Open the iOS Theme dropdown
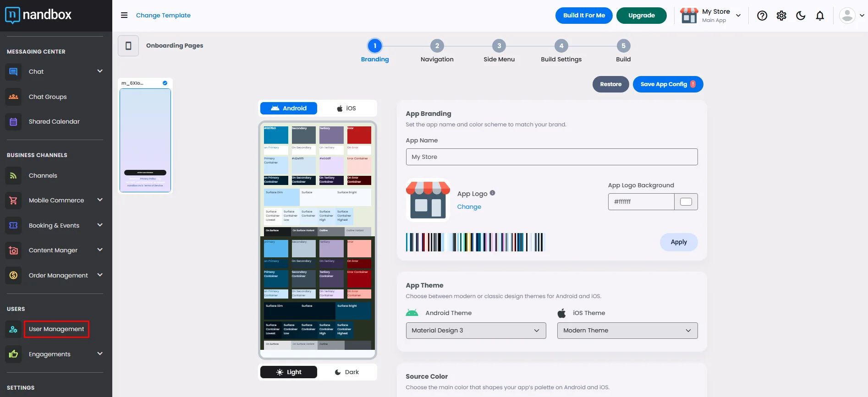The height and width of the screenshot is (397, 868). click(x=627, y=331)
